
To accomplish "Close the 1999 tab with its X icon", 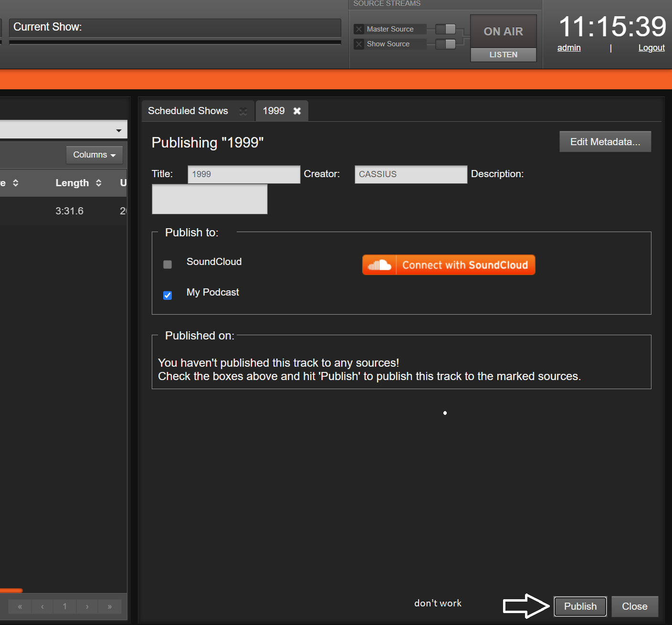I will click(297, 111).
